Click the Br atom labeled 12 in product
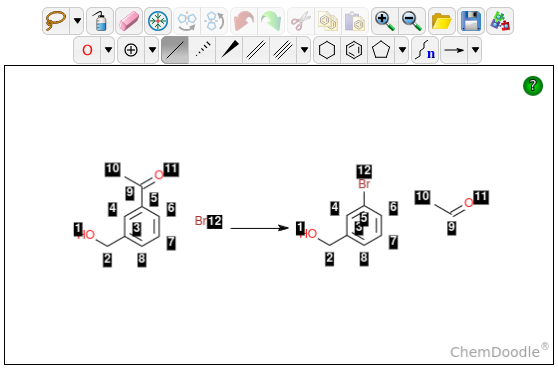Viewport: 558px width, 369px height. (364, 184)
